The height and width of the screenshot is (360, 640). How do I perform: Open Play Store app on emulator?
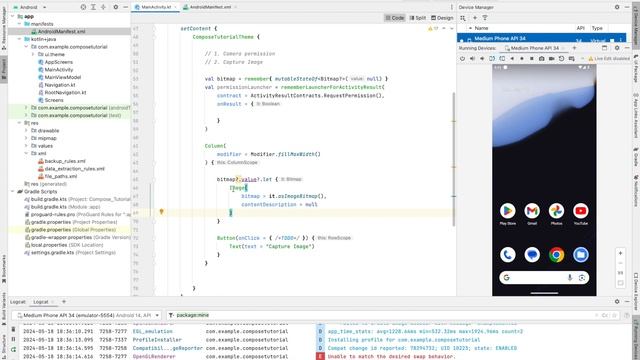click(507, 211)
